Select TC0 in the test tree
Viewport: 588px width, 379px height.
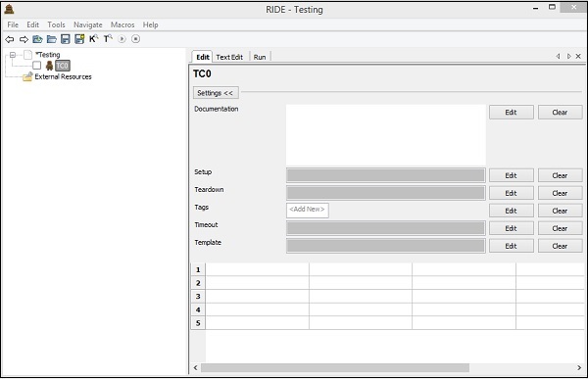click(x=63, y=66)
